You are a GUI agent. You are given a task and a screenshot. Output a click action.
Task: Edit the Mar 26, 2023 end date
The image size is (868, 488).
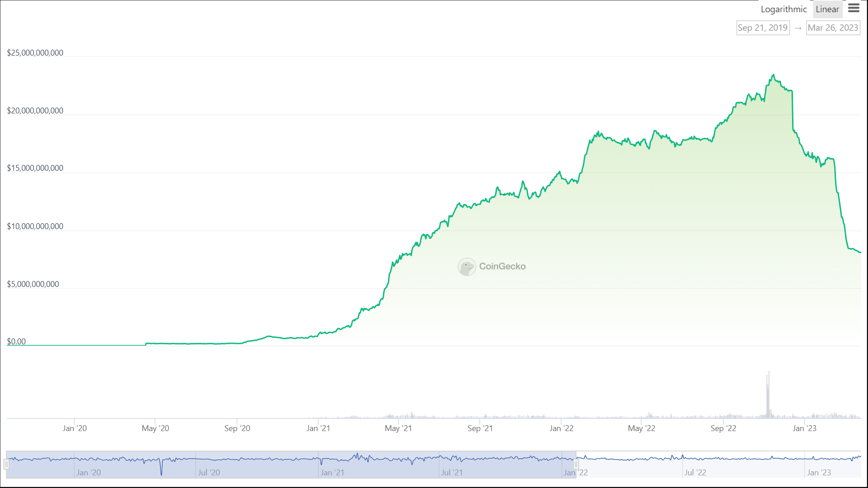833,28
